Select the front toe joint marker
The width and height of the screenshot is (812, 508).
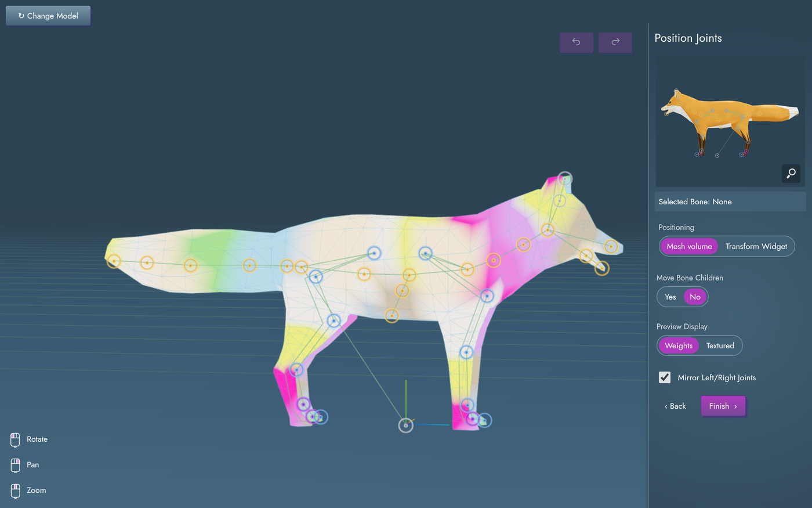click(x=484, y=420)
